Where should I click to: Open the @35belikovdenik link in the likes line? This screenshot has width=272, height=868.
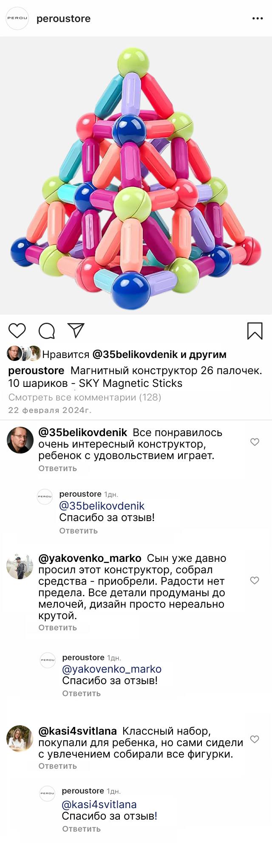click(135, 354)
